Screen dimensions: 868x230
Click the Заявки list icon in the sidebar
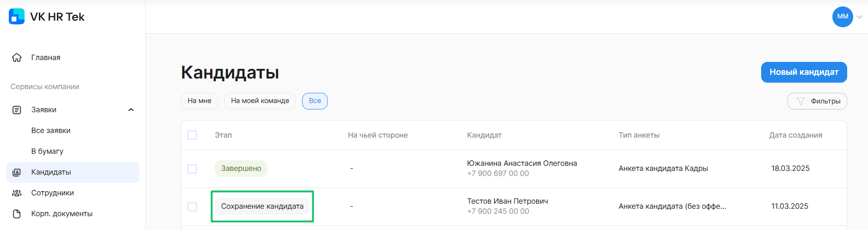(x=17, y=110)
